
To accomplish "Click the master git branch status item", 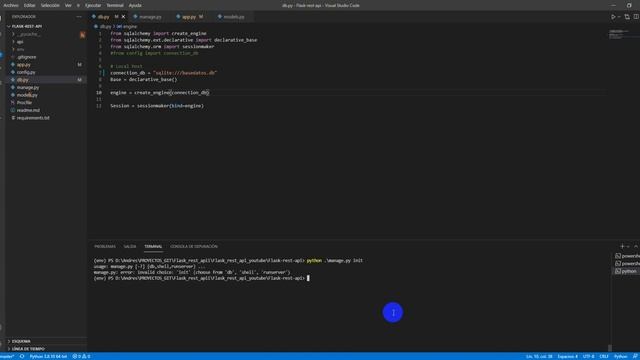I will (x=7, y=356).
